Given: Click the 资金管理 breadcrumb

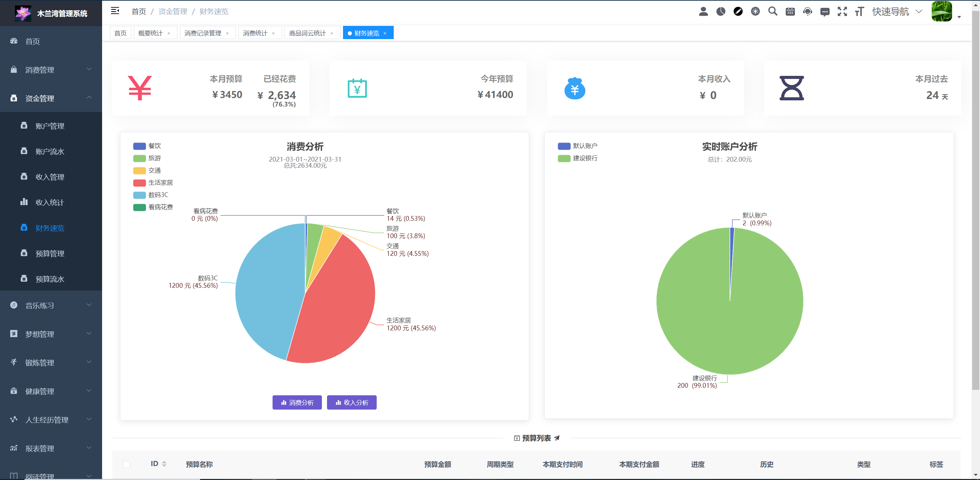Looking at the screenshot, I should 173,12.
